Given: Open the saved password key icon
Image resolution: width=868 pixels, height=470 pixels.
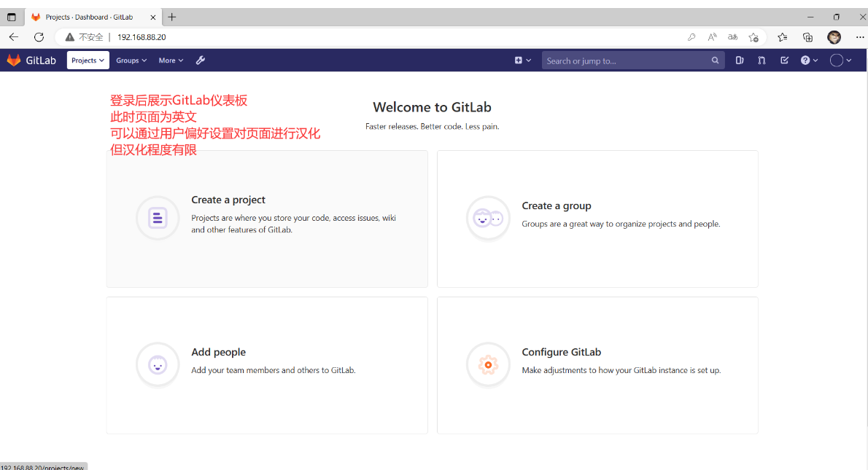Looking at the screenshot, I should coord(691,37).
